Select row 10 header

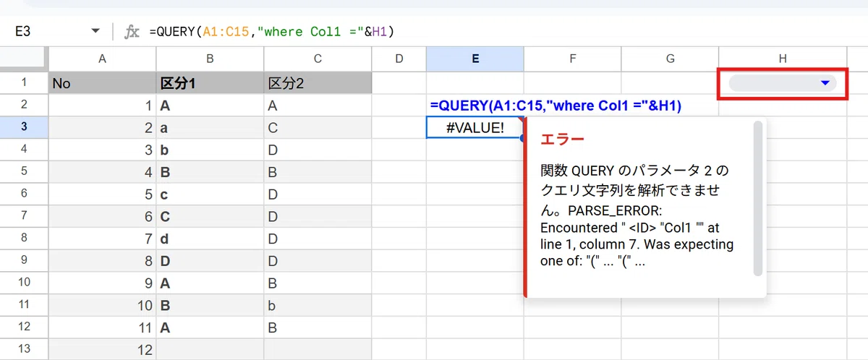24,283
